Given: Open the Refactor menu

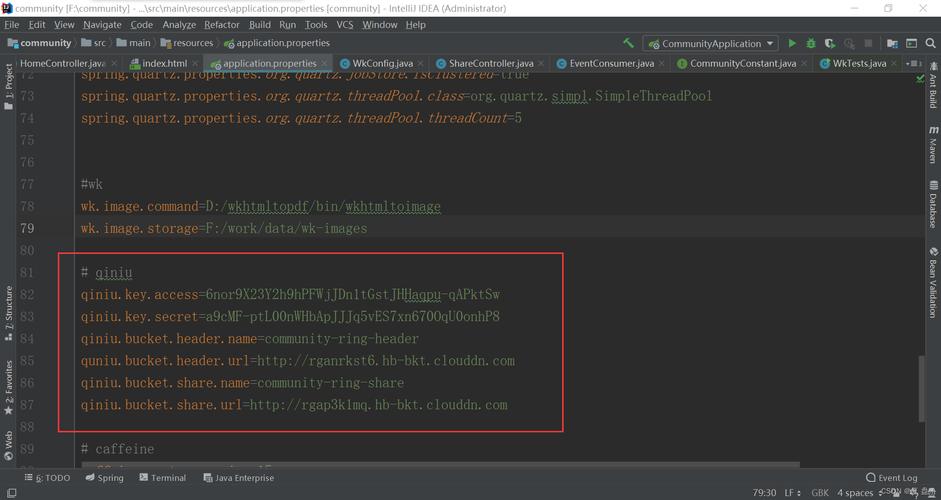Looking at the screenshot, I should [x=221, y=24].
